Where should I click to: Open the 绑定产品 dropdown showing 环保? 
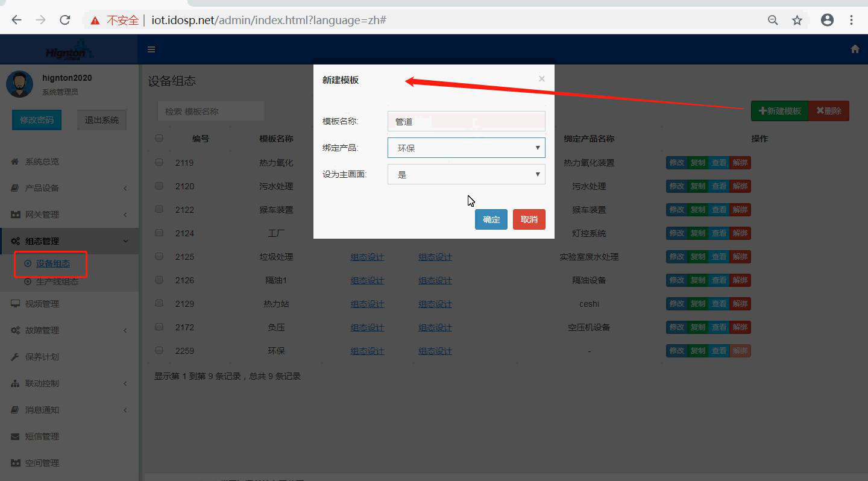(x=466, y=148)
